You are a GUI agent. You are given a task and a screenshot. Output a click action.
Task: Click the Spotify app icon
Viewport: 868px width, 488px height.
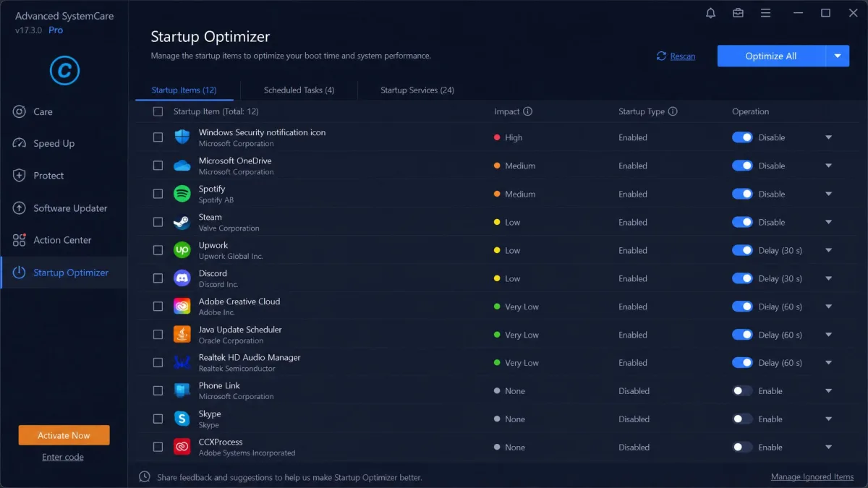[182, 194]
